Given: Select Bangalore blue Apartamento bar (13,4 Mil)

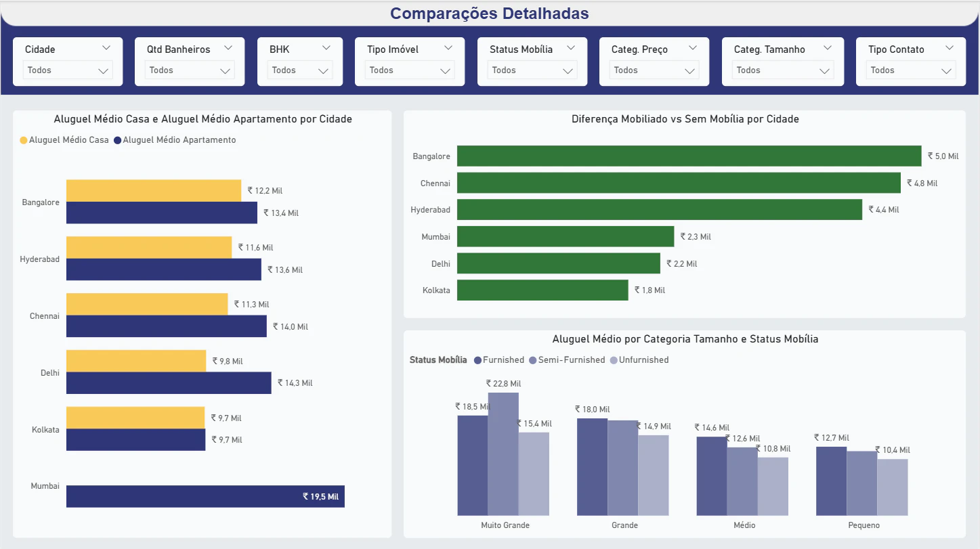Looking at the screenshot, I should pos(162,213).
